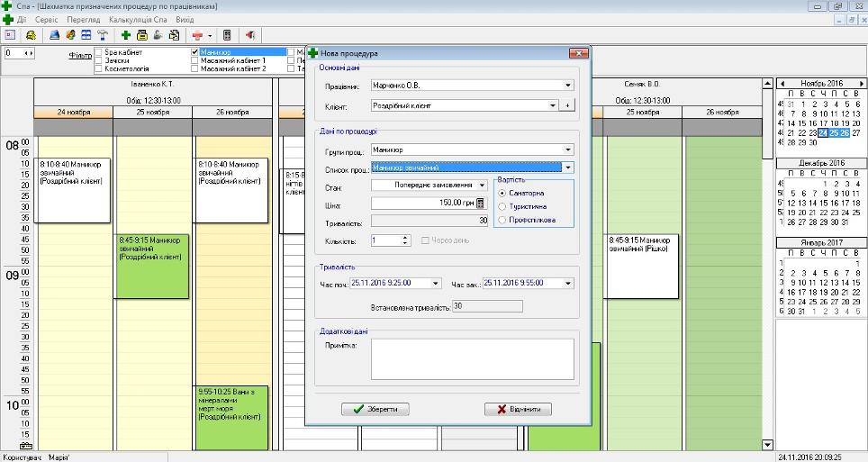The height and width of the screenshot is (462, 868).
Task: Click the colorful palette toolbar icon
Action: coord(70,35)
